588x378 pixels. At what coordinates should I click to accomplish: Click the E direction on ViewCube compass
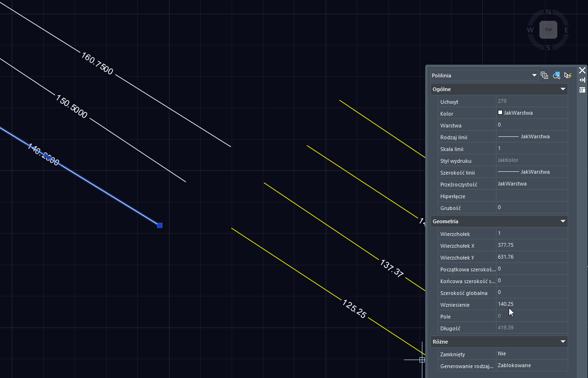click(566, 30)
